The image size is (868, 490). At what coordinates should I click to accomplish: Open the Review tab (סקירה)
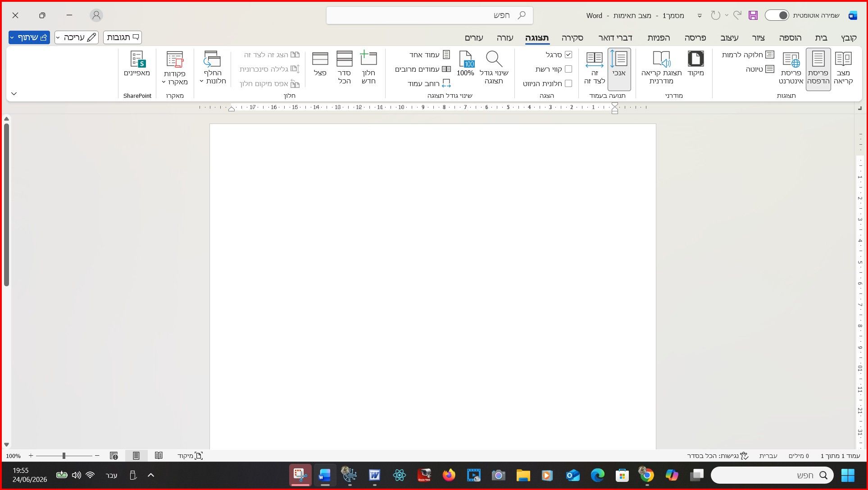point(572,38)
